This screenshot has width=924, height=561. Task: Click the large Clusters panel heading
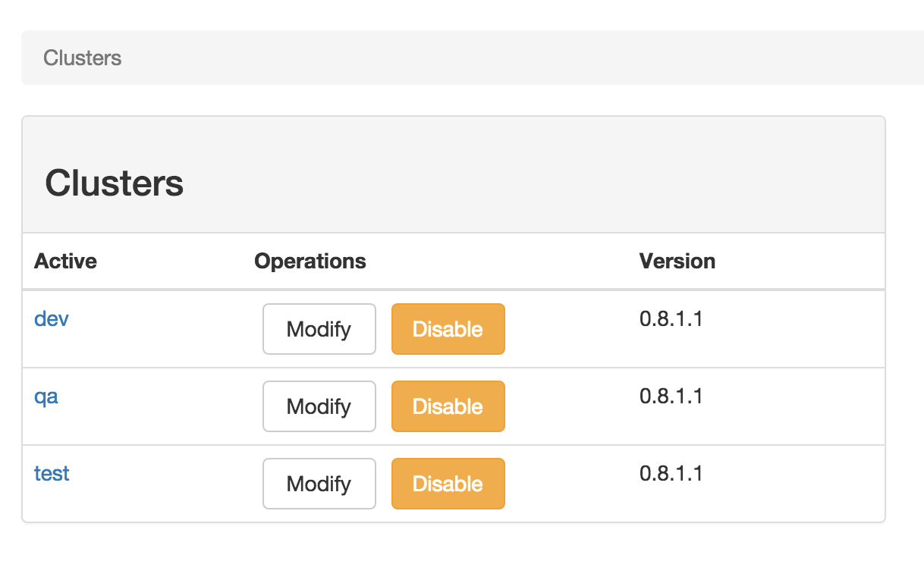(x=115, y=183)
